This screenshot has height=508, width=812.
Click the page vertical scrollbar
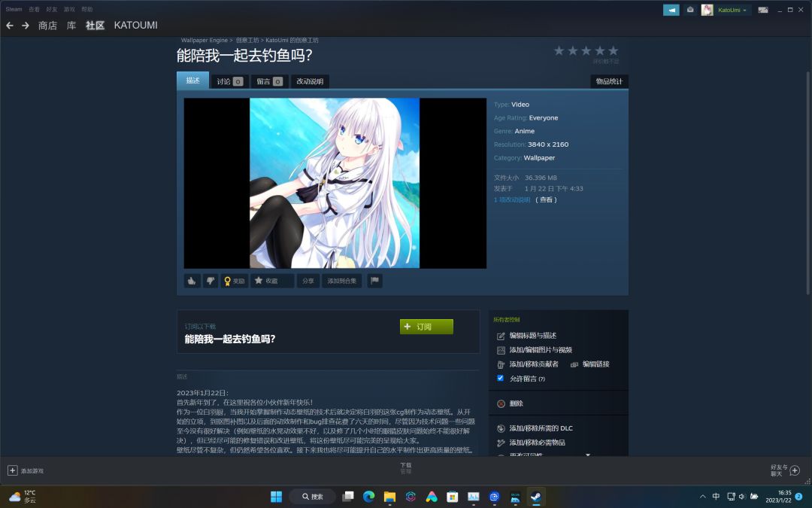(807, 183)
